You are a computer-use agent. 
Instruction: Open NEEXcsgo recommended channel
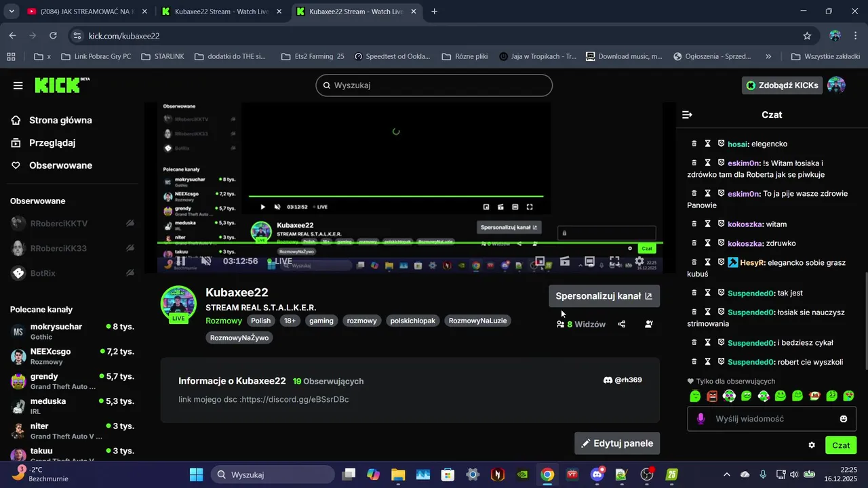pos(72,357)
